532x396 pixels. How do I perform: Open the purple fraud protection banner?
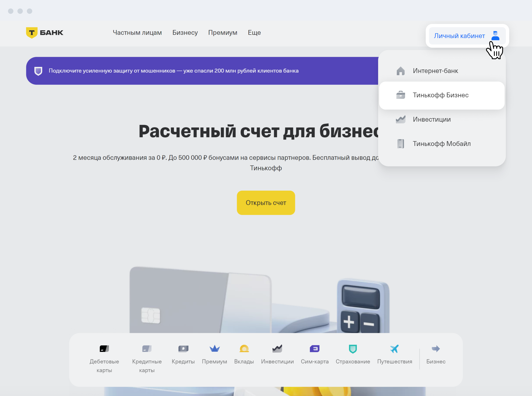coord(202,71)
